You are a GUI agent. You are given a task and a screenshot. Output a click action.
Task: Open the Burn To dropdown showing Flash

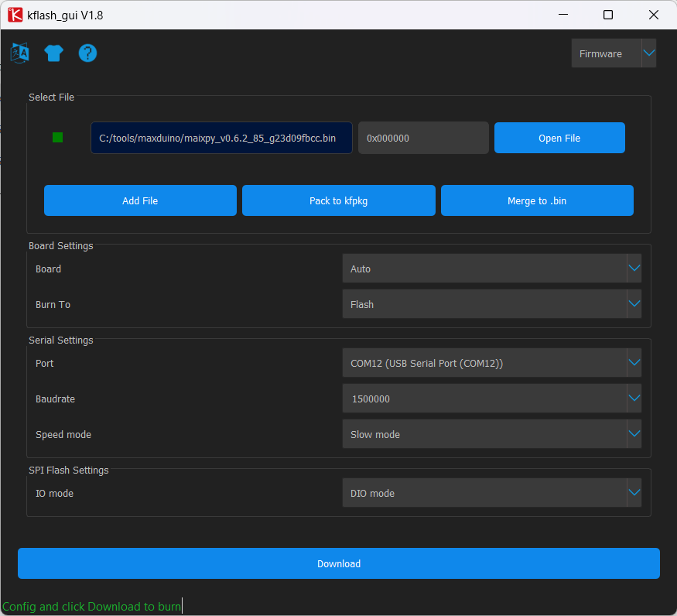click(x=492, y=304)
